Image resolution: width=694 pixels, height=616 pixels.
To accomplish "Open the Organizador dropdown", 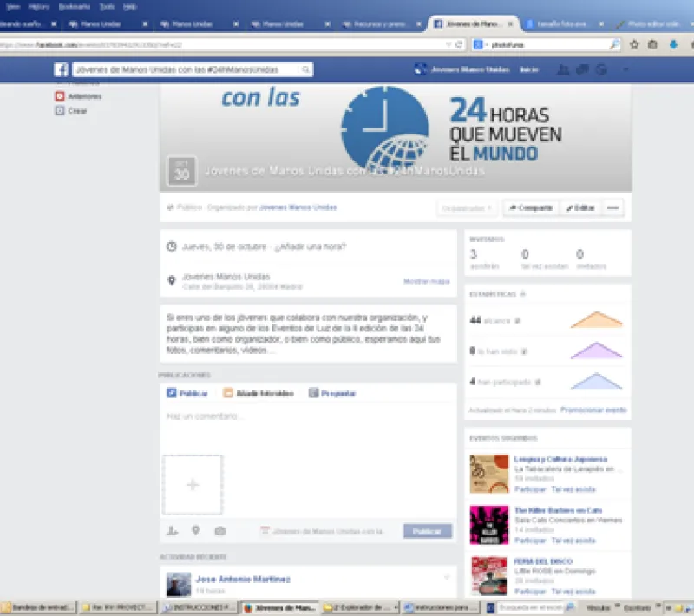I will 467,208.
